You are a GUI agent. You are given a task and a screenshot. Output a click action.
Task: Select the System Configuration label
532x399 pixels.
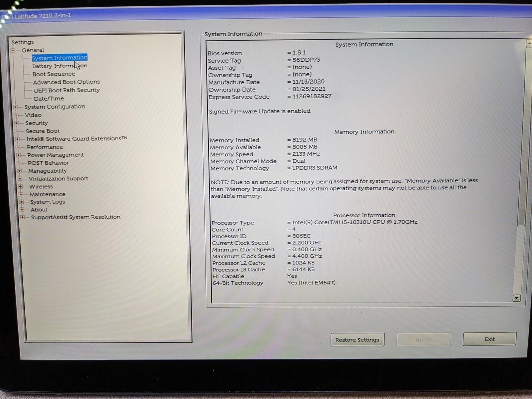tap(55, 107)
